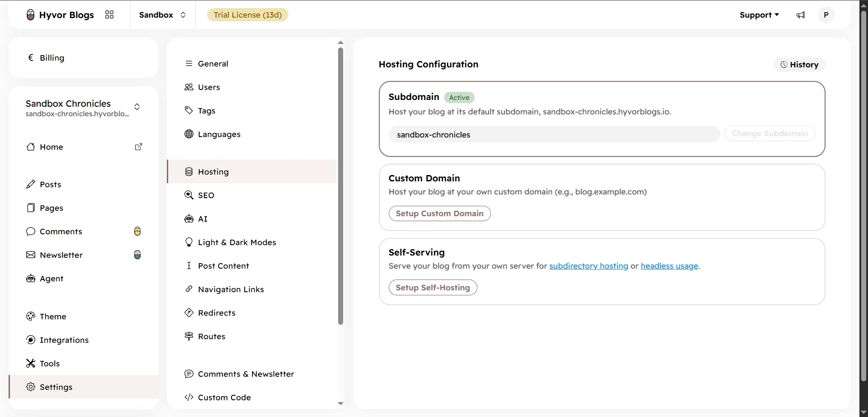The height and width of the screenshot is (417, 868).
Task: Click the Trial License (13d) badge
Action: [248, 15]
